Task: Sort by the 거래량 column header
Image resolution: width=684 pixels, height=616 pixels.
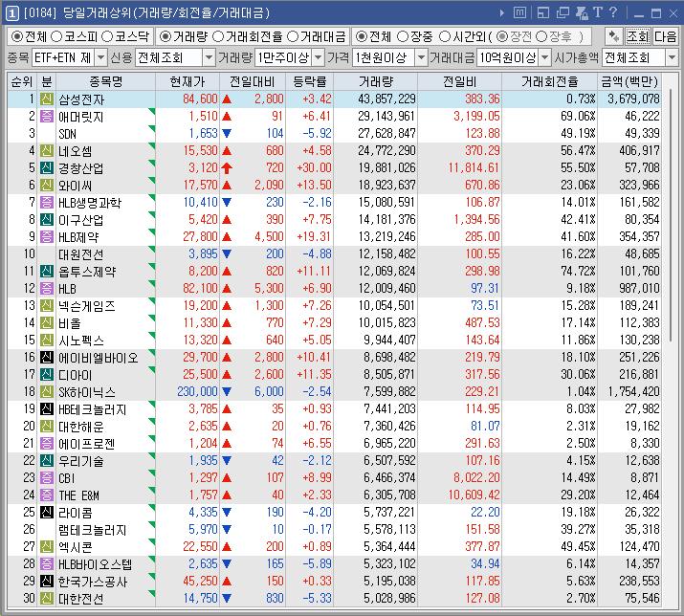Action: [x=376, y=81]
